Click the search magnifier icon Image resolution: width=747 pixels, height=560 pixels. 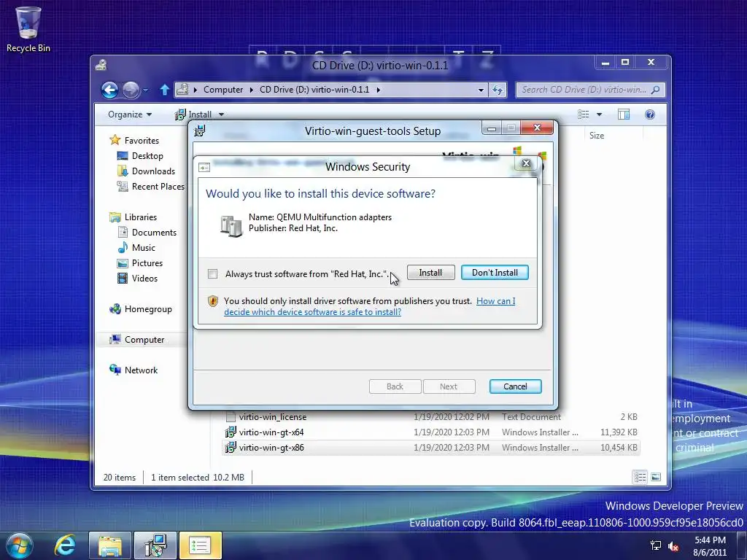[656, 90]
